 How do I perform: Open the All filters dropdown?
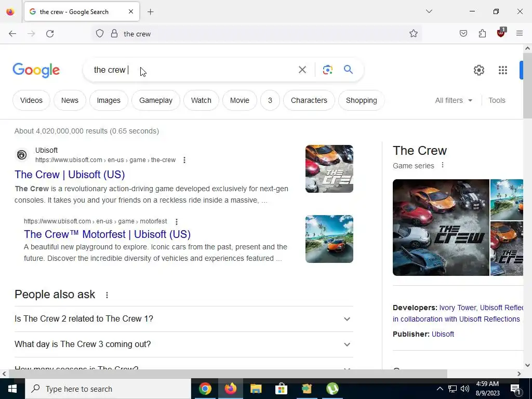point(454,100)
